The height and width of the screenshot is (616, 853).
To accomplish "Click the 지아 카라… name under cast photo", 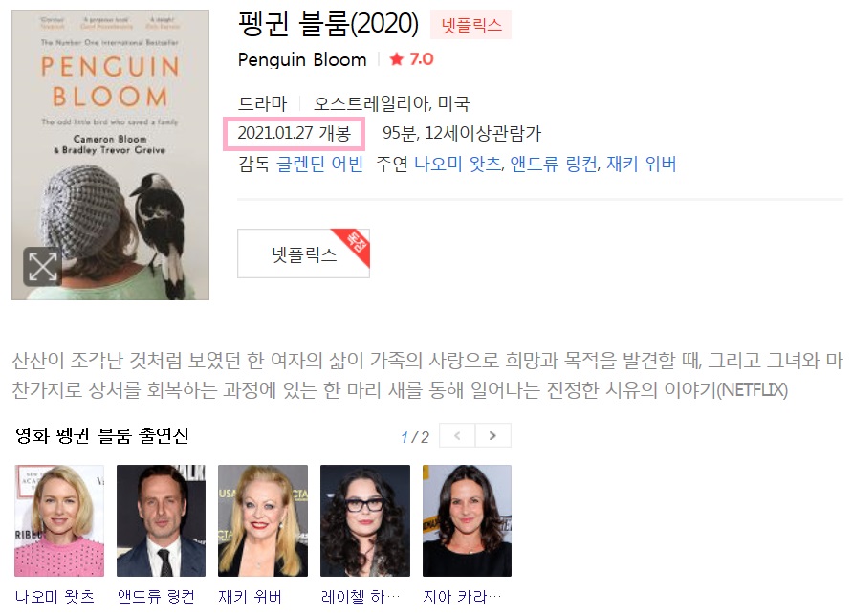I will pos(463,597).
